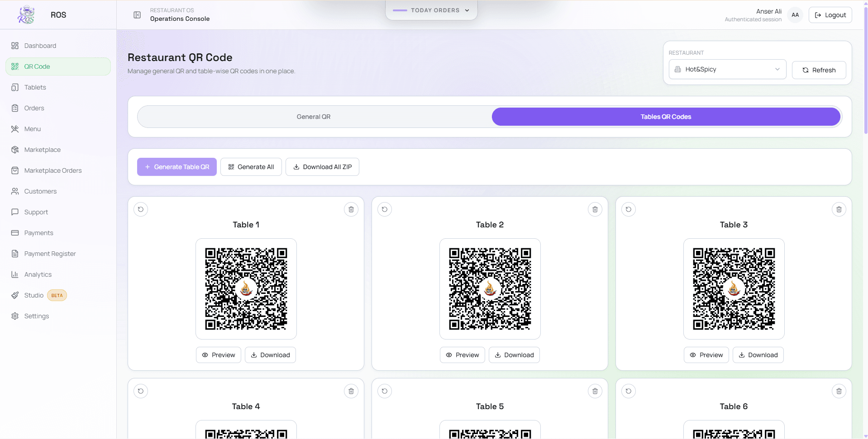Open Customers page in sidebar
Screen dimensions: 868x439
pos(58,191)
